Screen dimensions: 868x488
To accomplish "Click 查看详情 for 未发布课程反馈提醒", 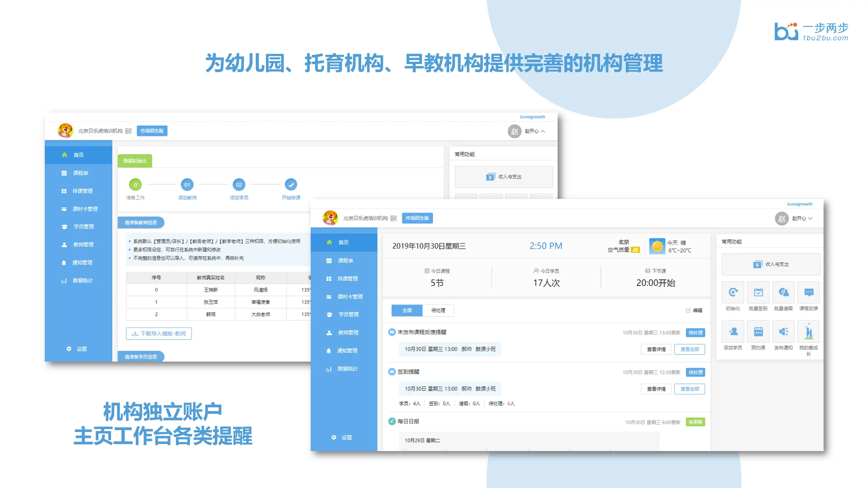I will click(x=656, y=349).
